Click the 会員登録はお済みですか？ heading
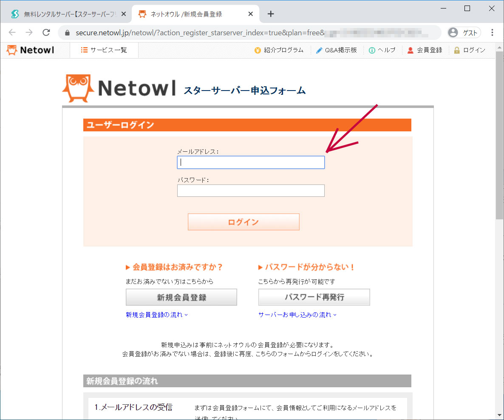This screenshot has width=504, height=420. (x=174, y=267)
